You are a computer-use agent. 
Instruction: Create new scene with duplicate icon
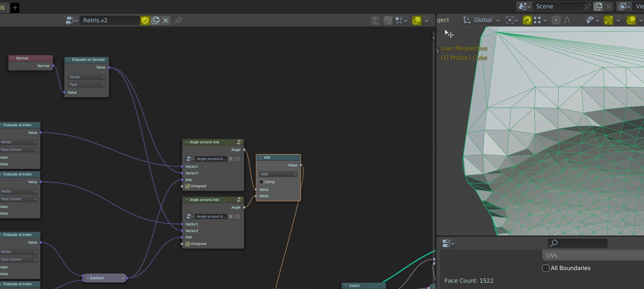coord(598,6)
